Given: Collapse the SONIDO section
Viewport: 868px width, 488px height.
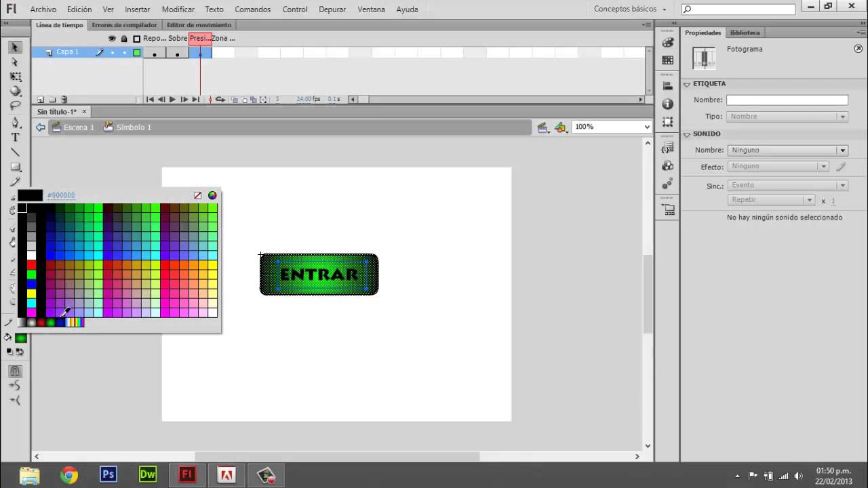Looking at the screenshot, I should click(686, 134).
